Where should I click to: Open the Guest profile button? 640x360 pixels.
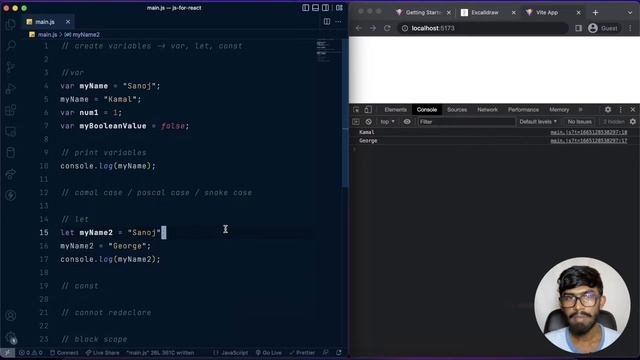pos(603,28)
